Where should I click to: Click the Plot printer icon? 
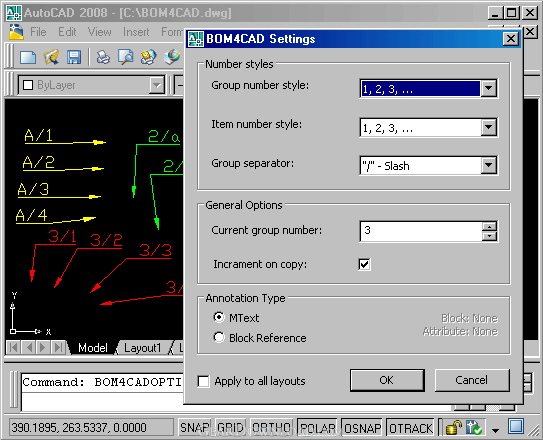click(x=103, y=57)
